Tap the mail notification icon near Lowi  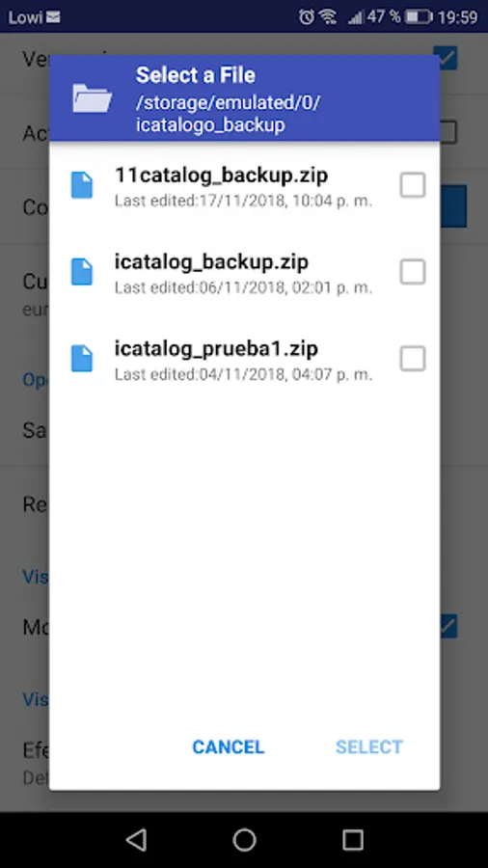click(53, 17)
